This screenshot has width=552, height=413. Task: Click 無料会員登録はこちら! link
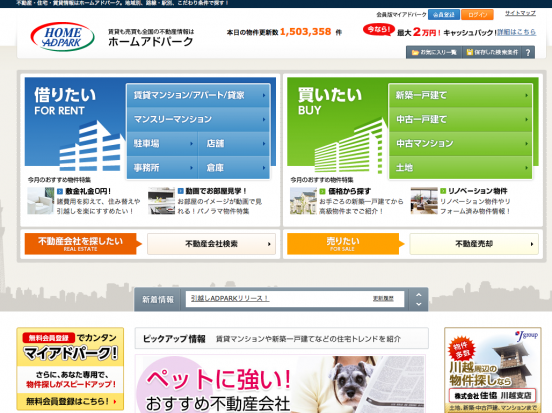point(71,401)
